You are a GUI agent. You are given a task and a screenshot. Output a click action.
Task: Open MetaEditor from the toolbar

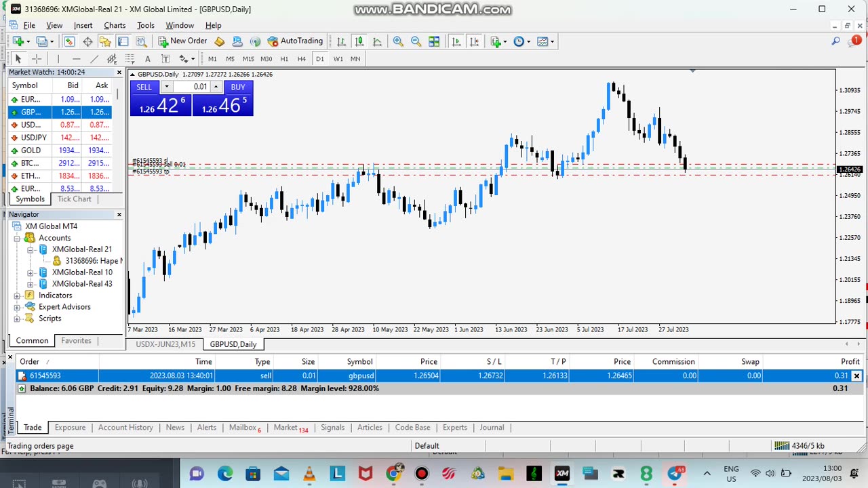[220, 41]
